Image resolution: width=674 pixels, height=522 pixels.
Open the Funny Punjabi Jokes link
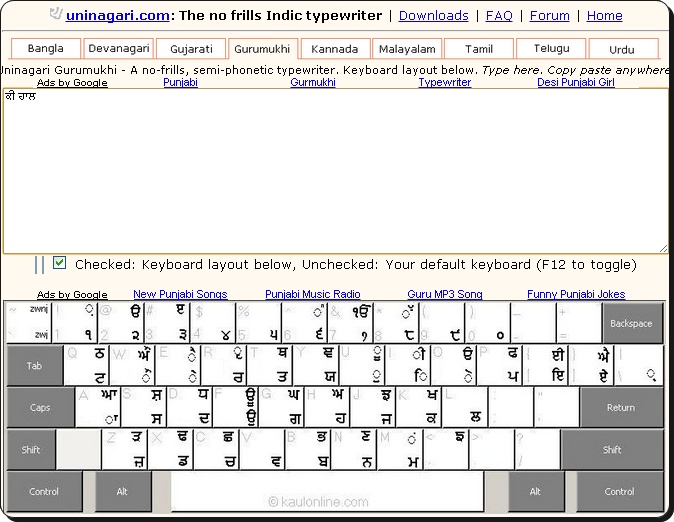[x=576, y=294]
